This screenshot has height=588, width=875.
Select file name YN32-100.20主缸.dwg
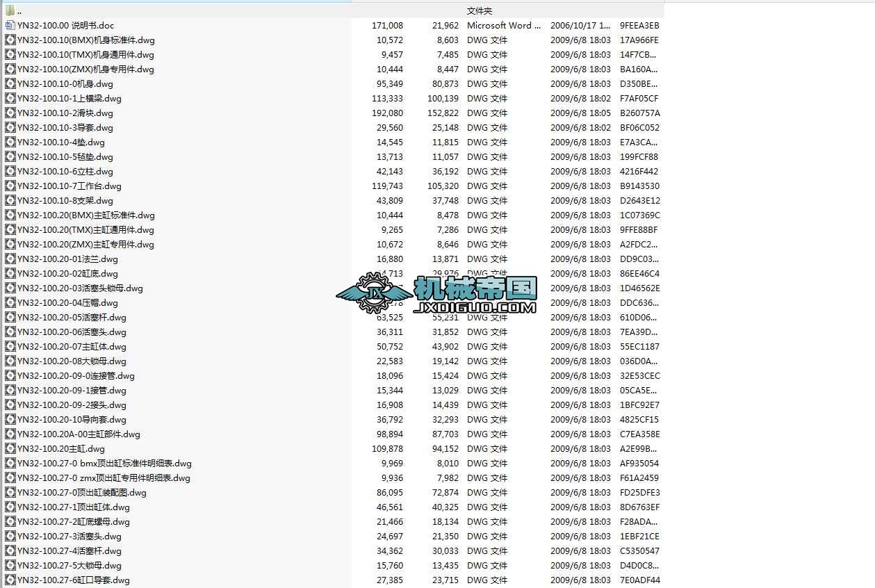[61, 448]
